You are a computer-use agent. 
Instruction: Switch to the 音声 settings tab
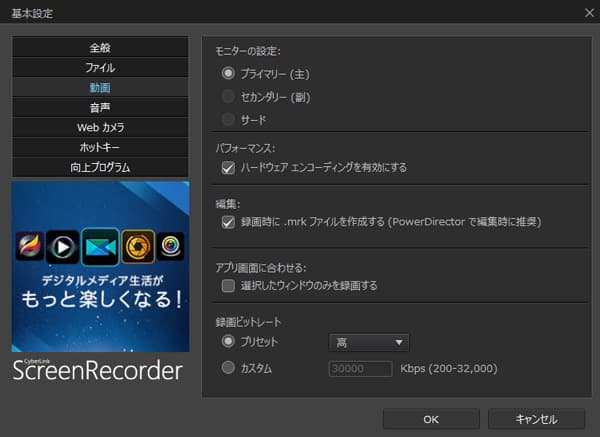coord(100,107)
